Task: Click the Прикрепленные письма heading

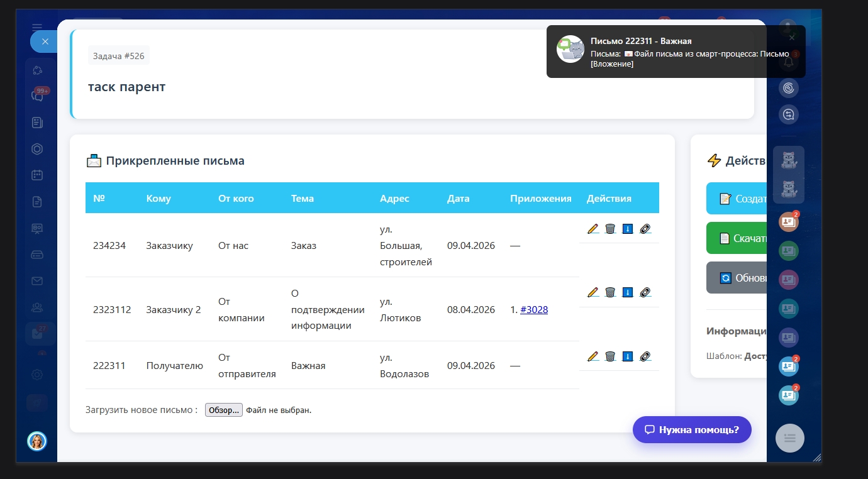Action: 175,160
